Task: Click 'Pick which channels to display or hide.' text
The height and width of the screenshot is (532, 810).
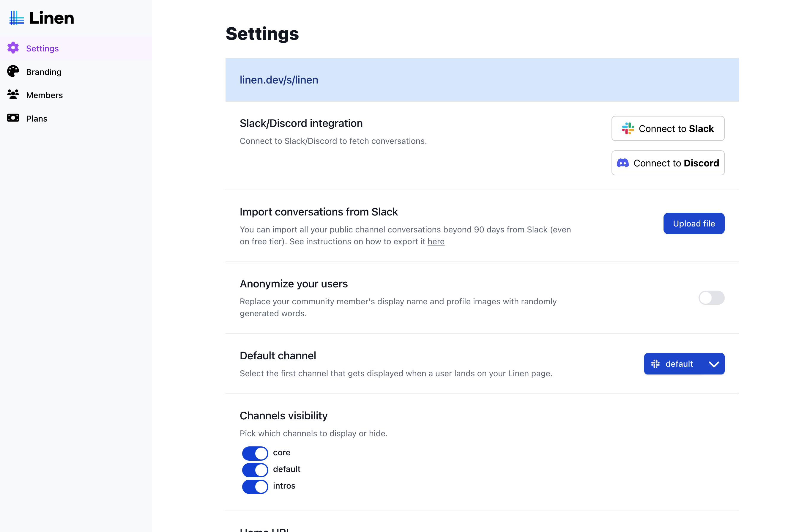Action: tap(313, 433)
